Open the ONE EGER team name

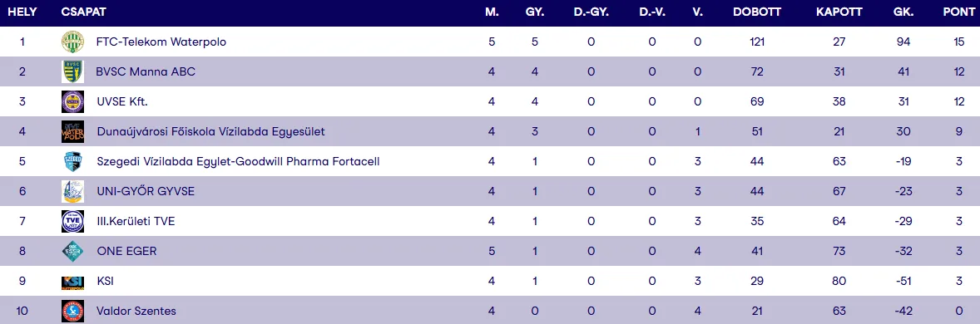tap(127, 252)
